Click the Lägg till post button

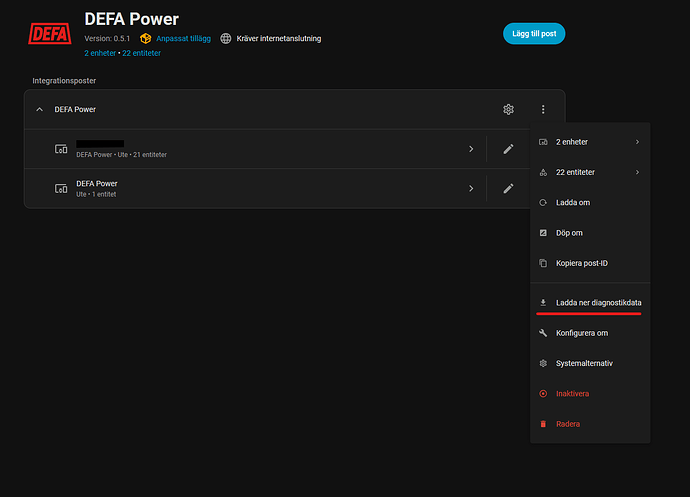(x=534, y=33)
